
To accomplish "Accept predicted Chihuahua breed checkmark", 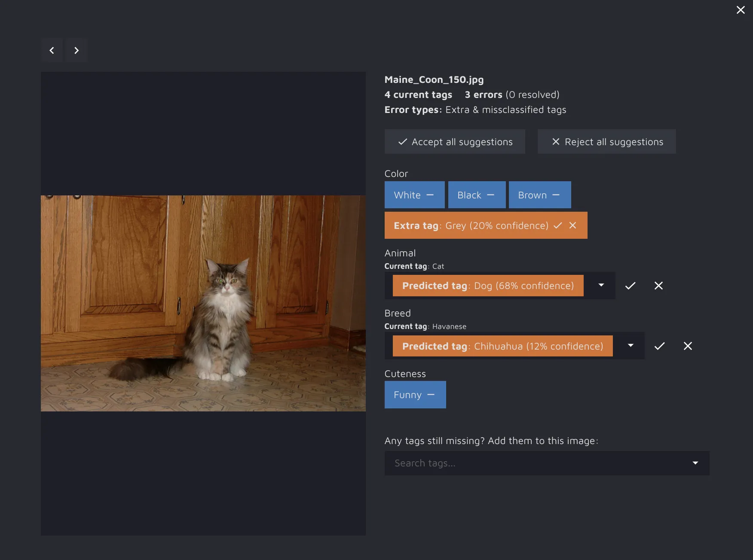I will (659, 346).
